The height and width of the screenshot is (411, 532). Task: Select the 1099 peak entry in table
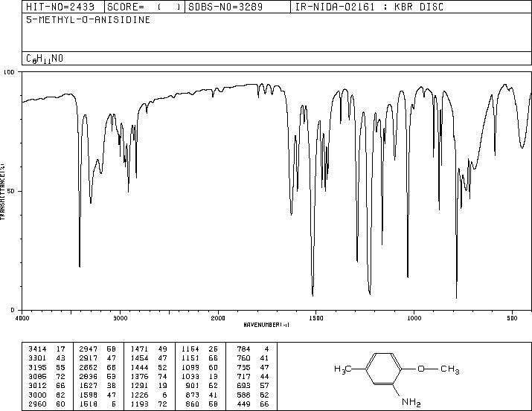[200, 367]
